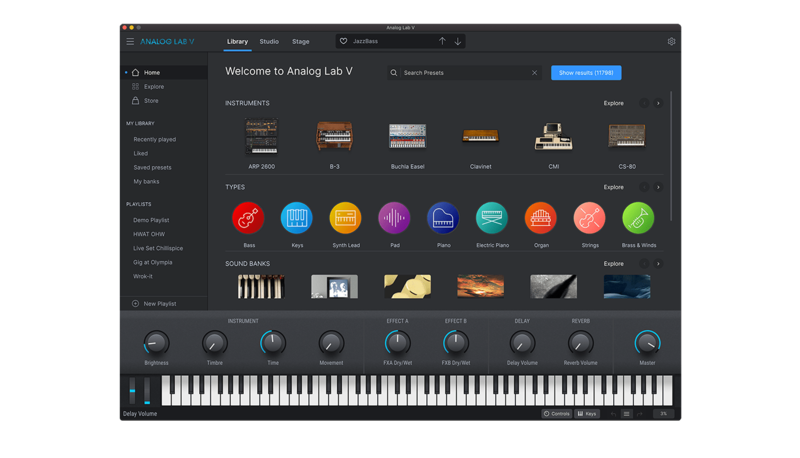Open the history list icon in bottom bar
Image resolution: width=800 pixels, height=458 pixels.
pyautogui.click(x=627, y=414)
